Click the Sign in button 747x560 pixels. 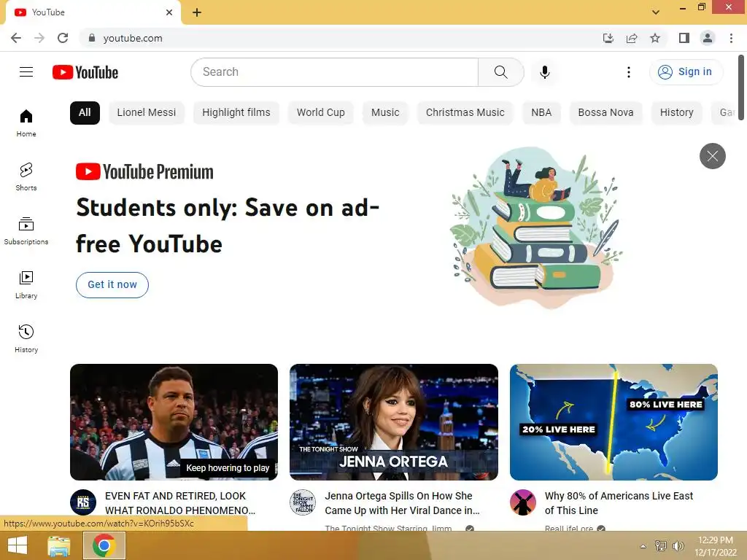click(x=686, y=72)
